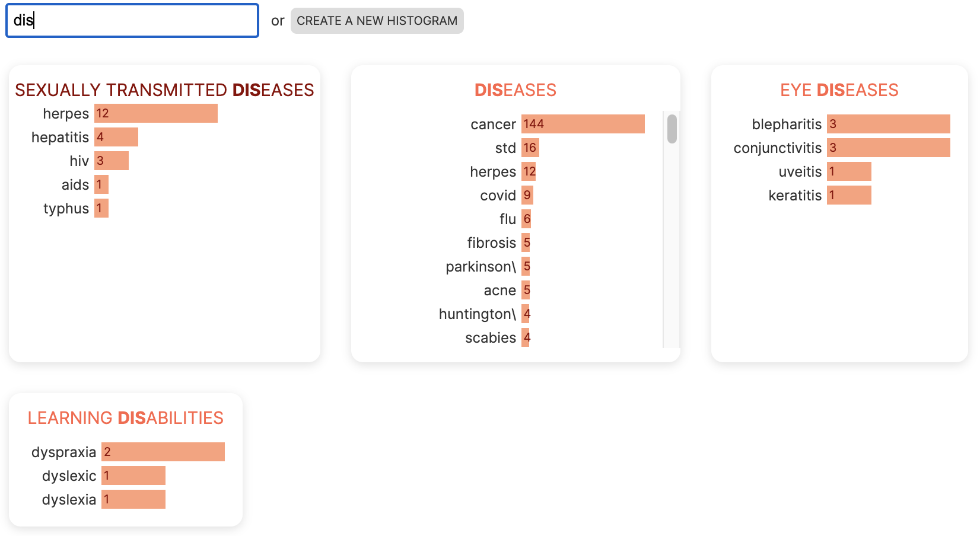
Task: Select the cancer bar showing 144
Action: point(583,124)
